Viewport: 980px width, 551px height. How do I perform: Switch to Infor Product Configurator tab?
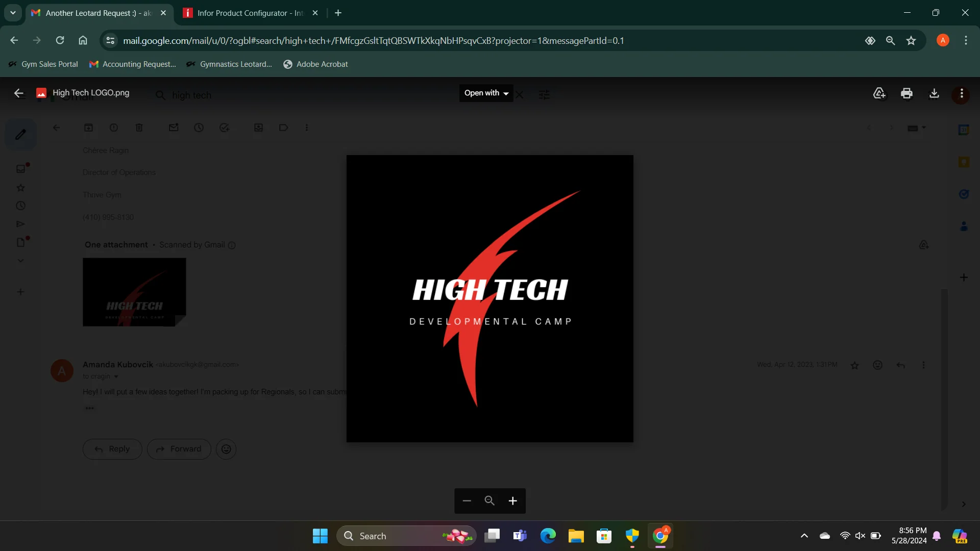[x=250, y=13]
